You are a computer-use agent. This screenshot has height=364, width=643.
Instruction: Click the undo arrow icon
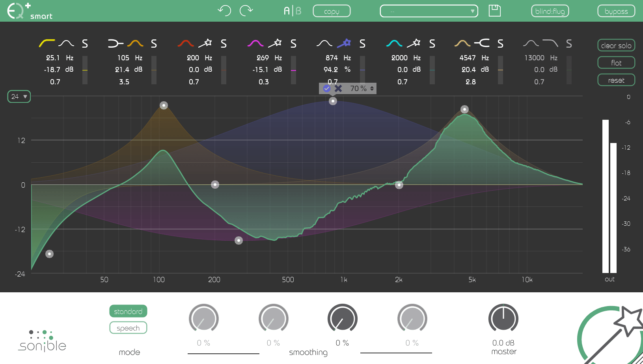(224, 11)
